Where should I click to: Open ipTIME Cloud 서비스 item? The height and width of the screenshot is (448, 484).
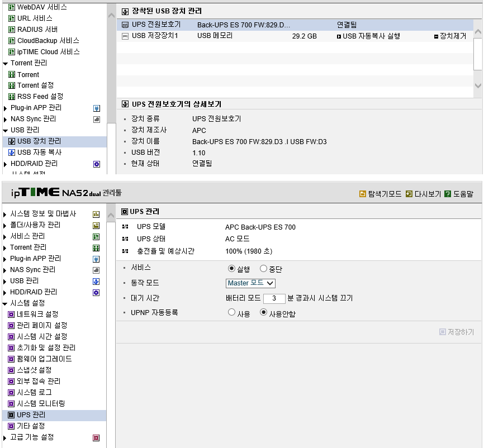point(49,52)
